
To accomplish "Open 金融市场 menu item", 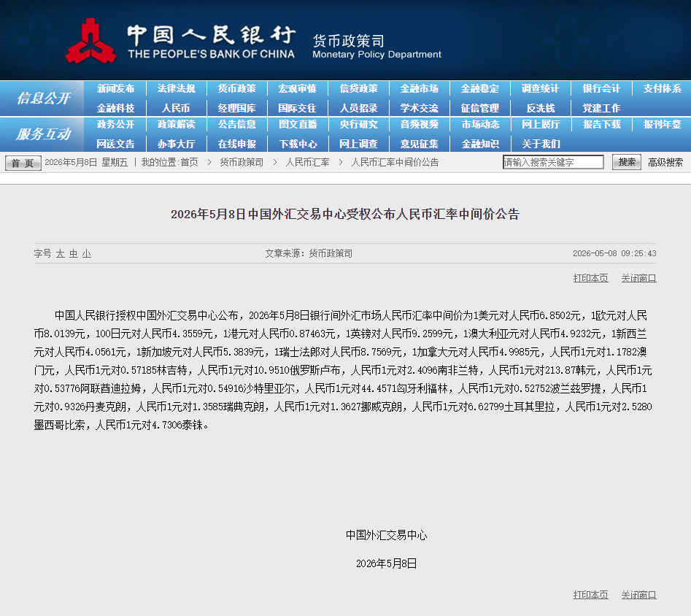I will 420,88.
